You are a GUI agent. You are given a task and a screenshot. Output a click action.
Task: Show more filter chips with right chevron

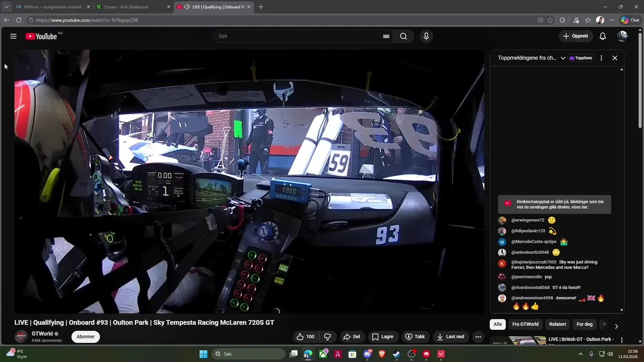[616, 326]
